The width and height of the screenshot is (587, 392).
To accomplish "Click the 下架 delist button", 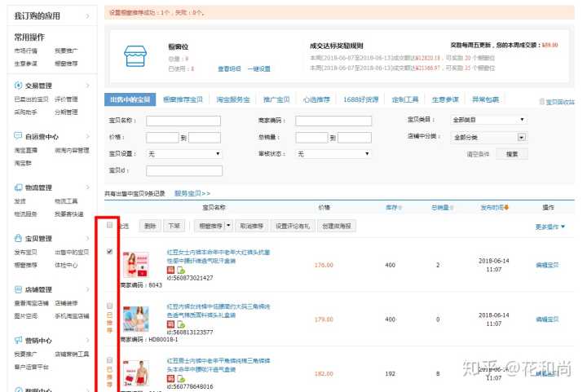I will (x=174, y=226).
